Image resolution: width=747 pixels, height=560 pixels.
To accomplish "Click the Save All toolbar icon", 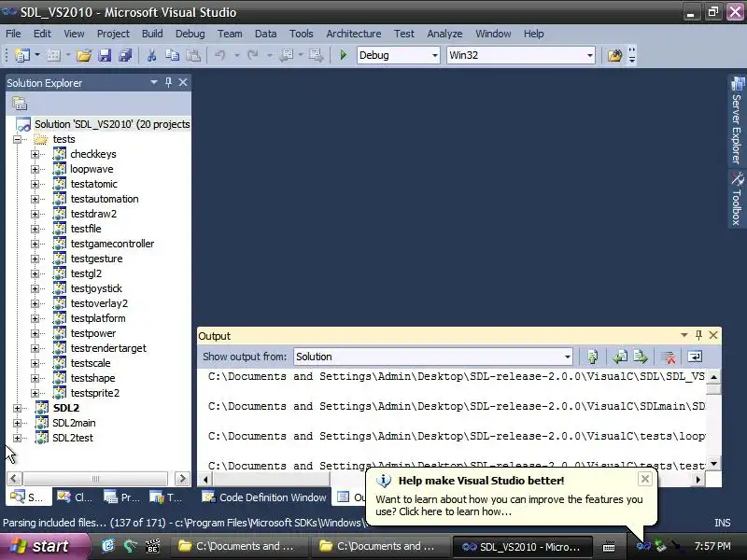I will coord(125,55).
